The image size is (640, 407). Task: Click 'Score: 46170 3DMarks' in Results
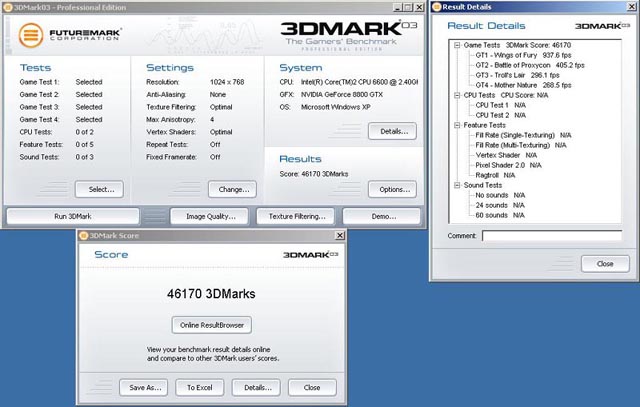[x=313, y=174]
